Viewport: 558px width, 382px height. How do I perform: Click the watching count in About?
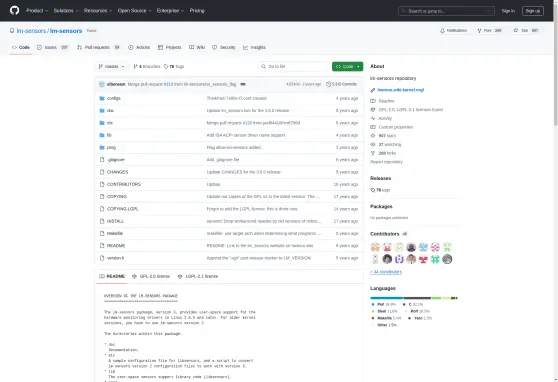(x=390, y=145)
